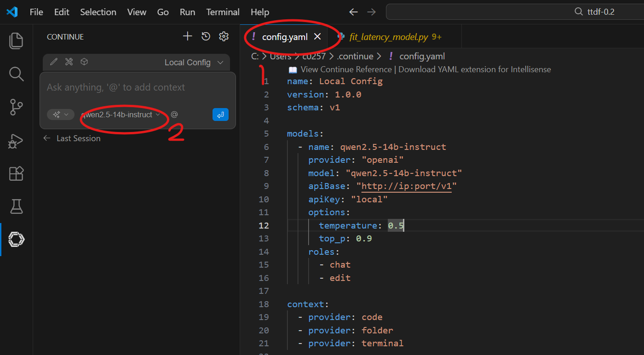This screenshot has height=355, width=644.
Task: Open the Run menu
Action: pyautogui.click(x=187, y=12)
